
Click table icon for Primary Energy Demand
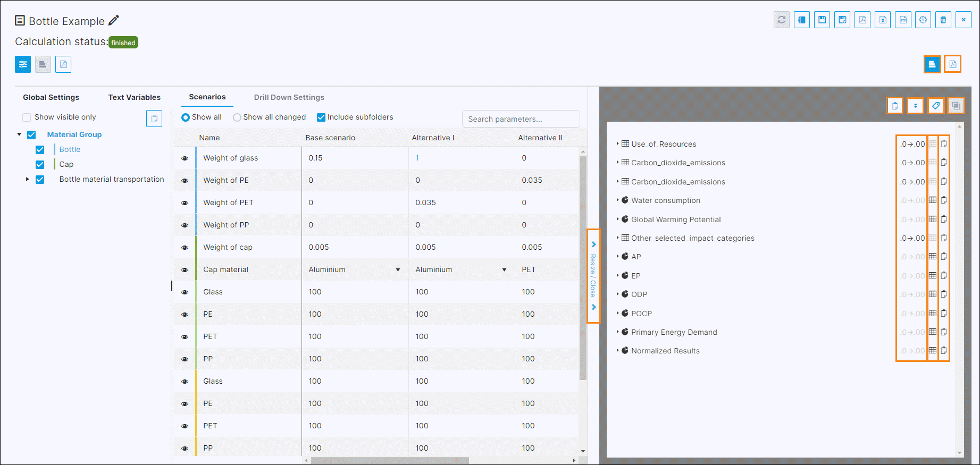tap(933, 332)
